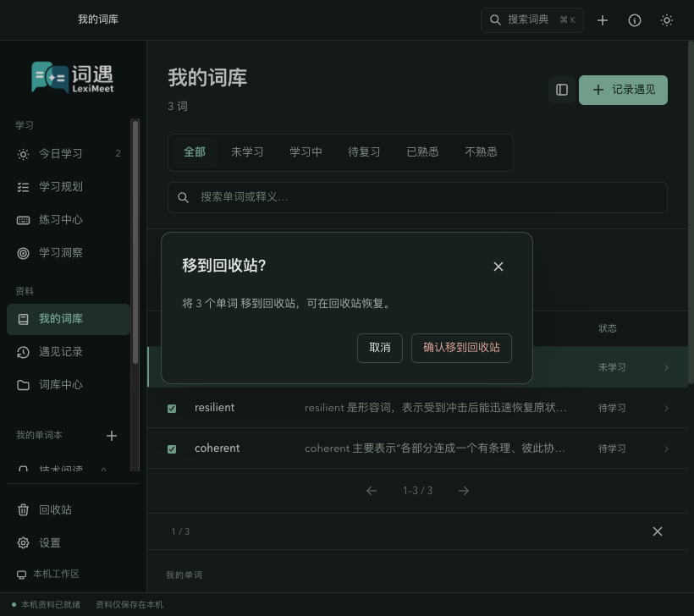Image resolution: width=694 pixels, height=616 pixels.
Task: Click the 本机工作区 monitor item
Action: (47, 575)
